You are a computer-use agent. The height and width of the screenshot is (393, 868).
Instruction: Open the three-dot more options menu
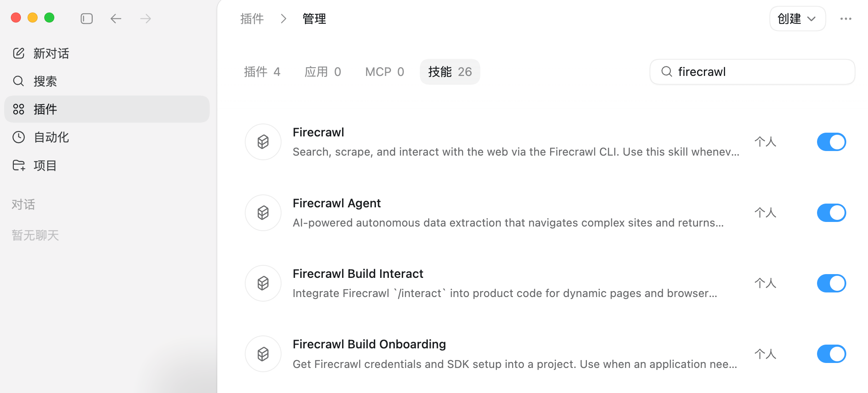point(845,19)
